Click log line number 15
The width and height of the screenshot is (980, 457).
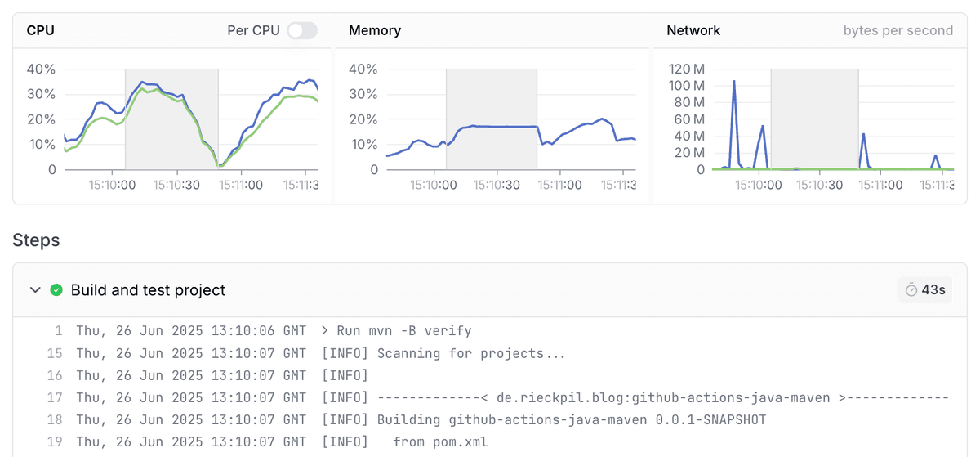(x=55, y=353)
